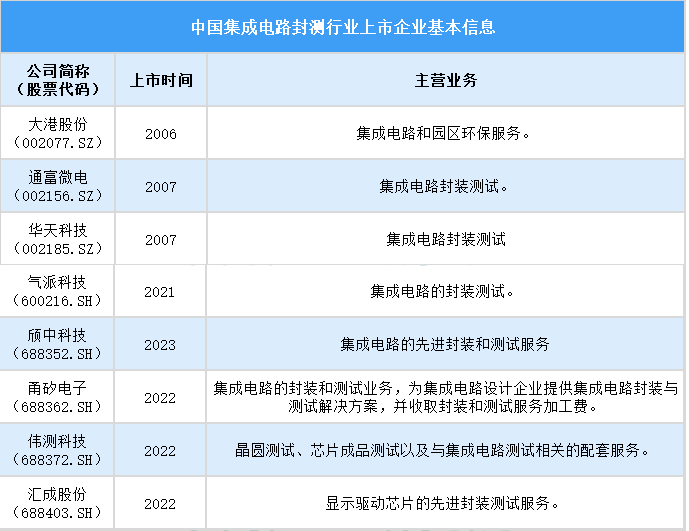This screenshot has width=689, height=531.
Task: Click the 大港股份 (002077.SZ) company cell
Action: pos(58,133)
